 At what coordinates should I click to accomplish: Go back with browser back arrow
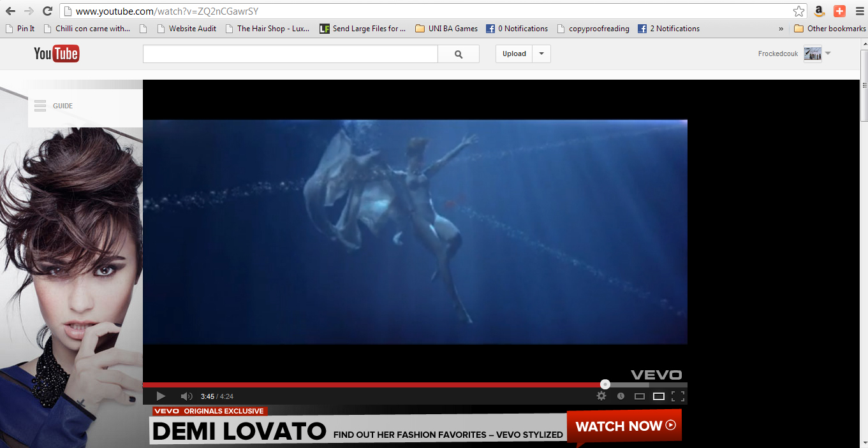click(x=10, y=11)
